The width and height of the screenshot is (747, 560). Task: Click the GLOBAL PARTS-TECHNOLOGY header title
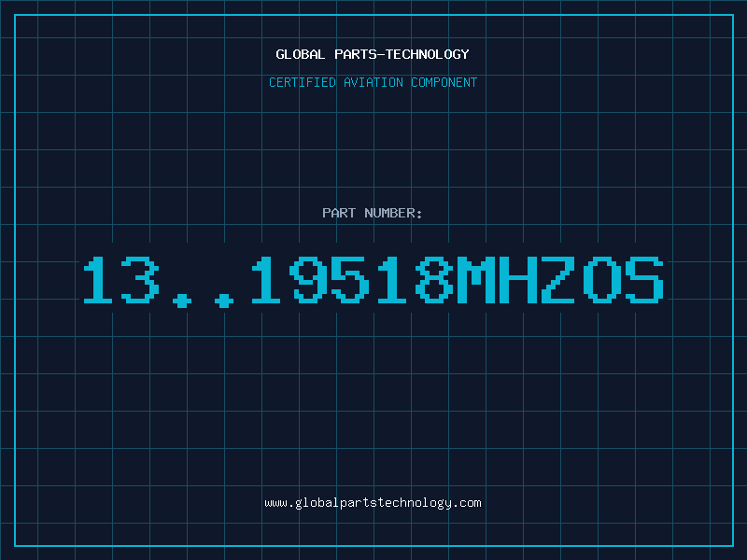click(373, 54)
